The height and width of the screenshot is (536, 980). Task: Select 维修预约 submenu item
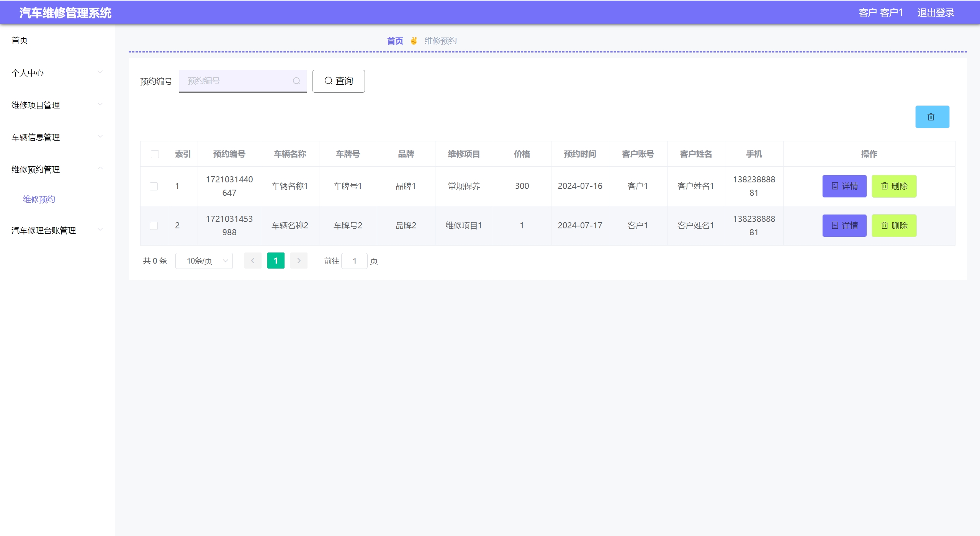39,199
